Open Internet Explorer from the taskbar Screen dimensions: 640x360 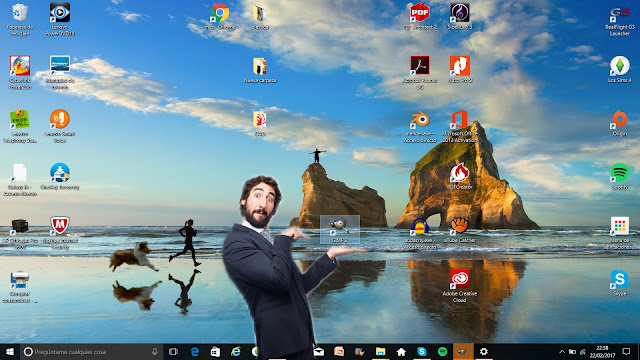[236, 351]
